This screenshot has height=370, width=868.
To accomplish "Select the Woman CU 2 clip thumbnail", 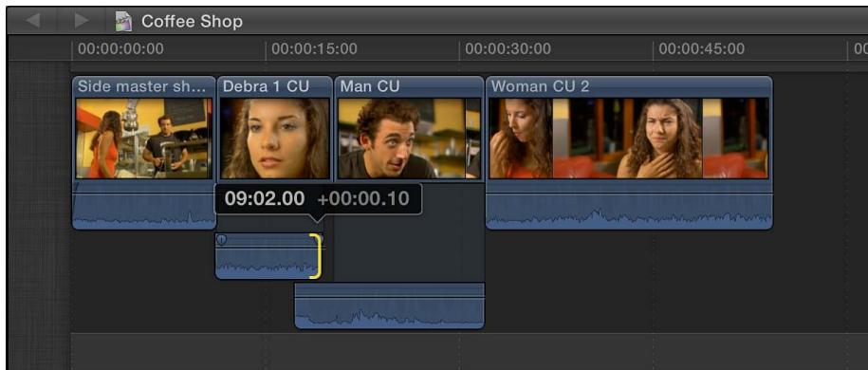I will tap(629, 139).
